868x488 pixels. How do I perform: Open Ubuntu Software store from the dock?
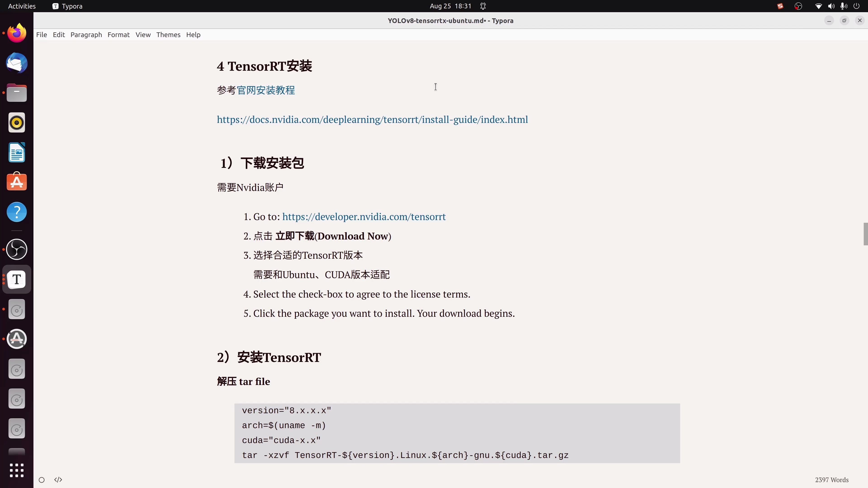pyautogui.click(x=16, y=181)
